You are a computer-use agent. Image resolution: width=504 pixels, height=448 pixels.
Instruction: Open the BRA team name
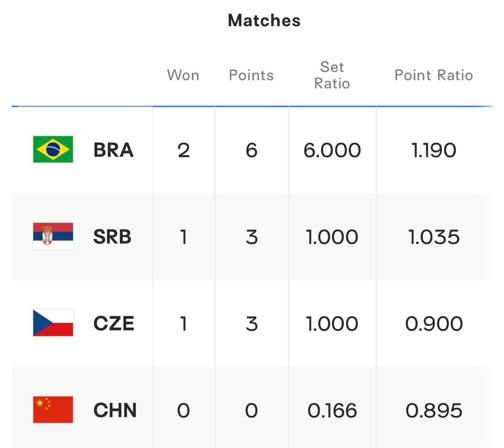coord(114,150)
